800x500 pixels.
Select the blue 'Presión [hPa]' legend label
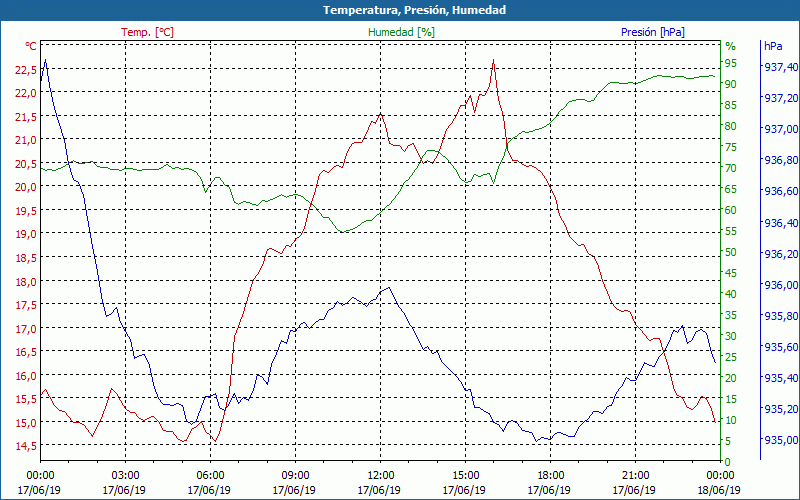coord(653,32)
